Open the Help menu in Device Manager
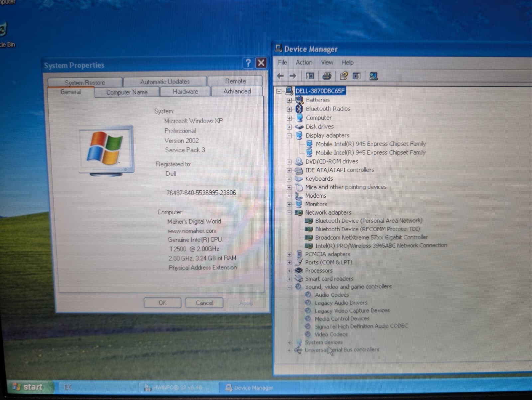Viewport: 532px width, 400px height. tap(347, 62)
